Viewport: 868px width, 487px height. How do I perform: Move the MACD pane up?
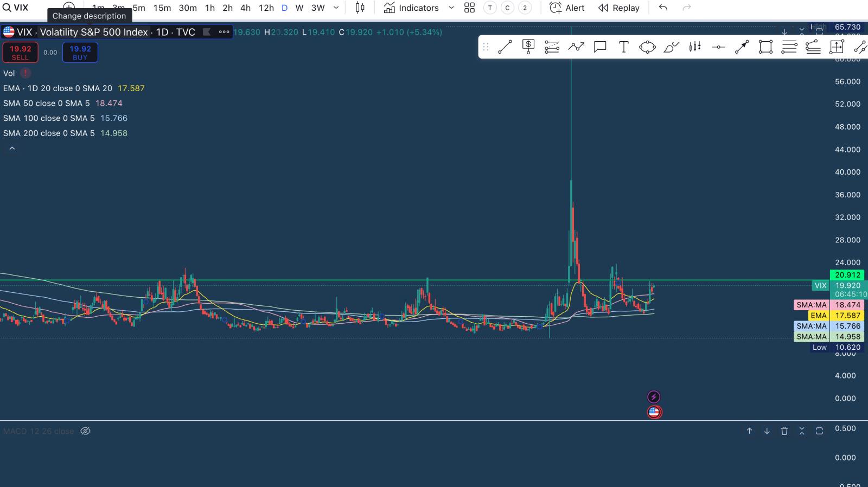pyautogui.click(x=749, y=431)
